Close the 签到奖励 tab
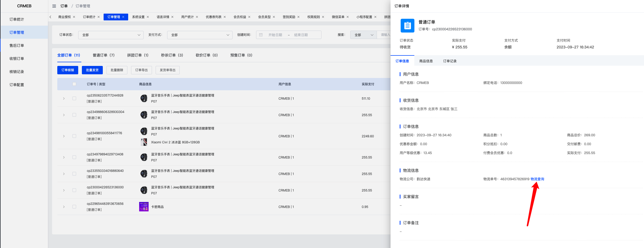This screenshot has height=248, width=644. point(298,17)
